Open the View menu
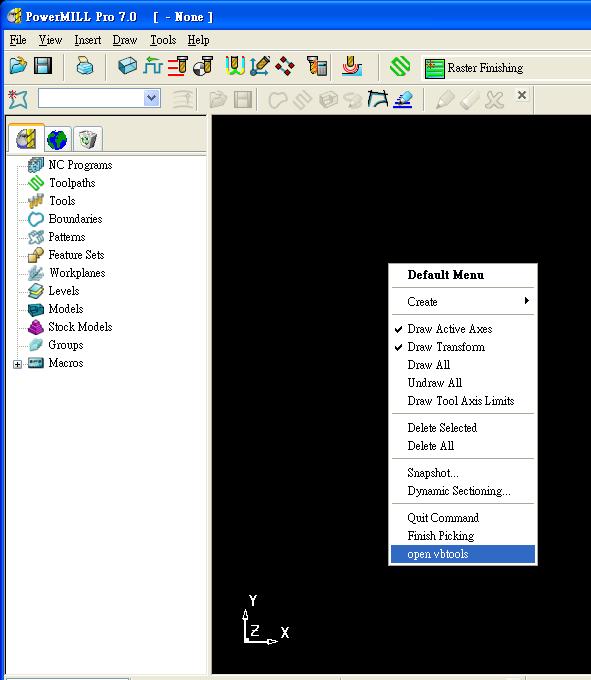Screen dimensions: 591x680 coord(50,40)
